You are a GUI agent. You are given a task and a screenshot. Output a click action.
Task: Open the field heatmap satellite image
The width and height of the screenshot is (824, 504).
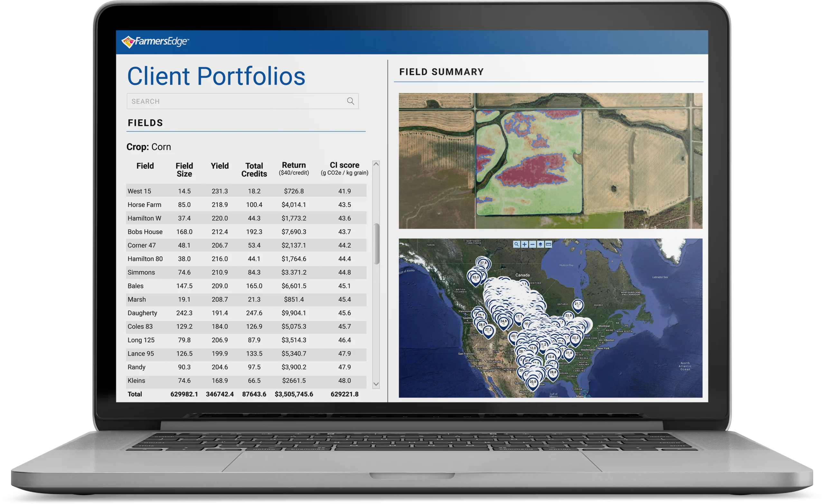pos(550,161)
